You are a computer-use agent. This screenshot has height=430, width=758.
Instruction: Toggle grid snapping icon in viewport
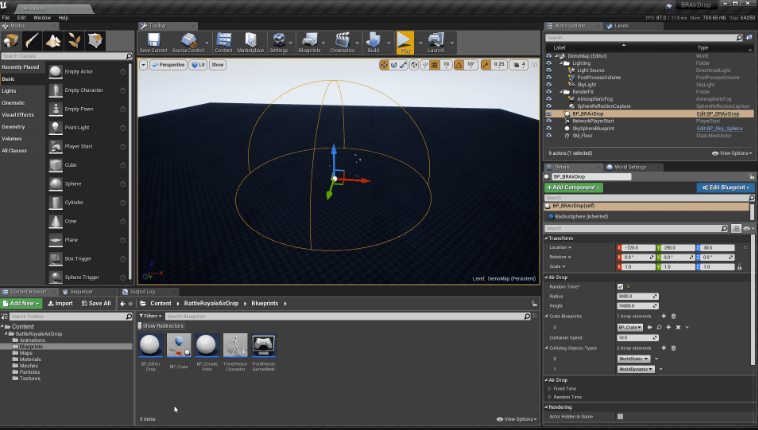click(x=435, y=65)
